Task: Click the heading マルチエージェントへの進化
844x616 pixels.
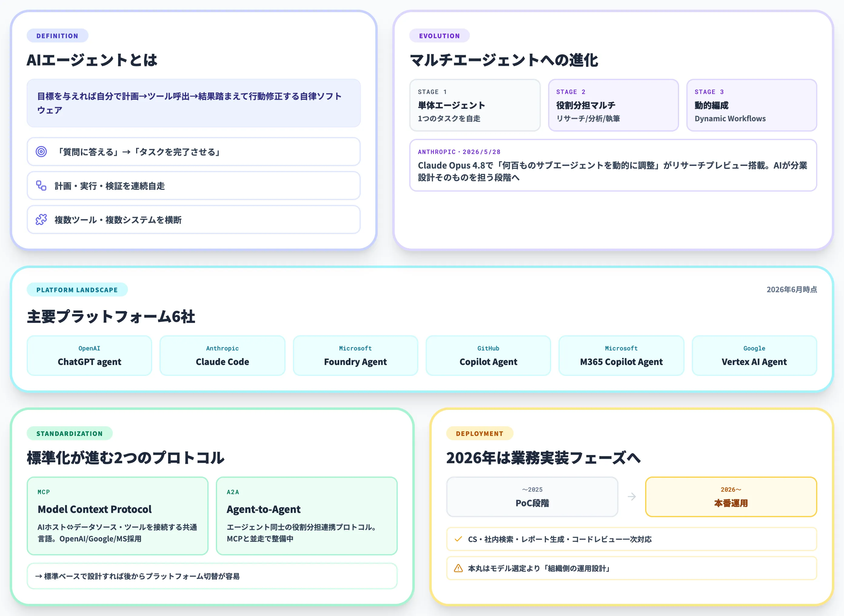Action: 504,60
